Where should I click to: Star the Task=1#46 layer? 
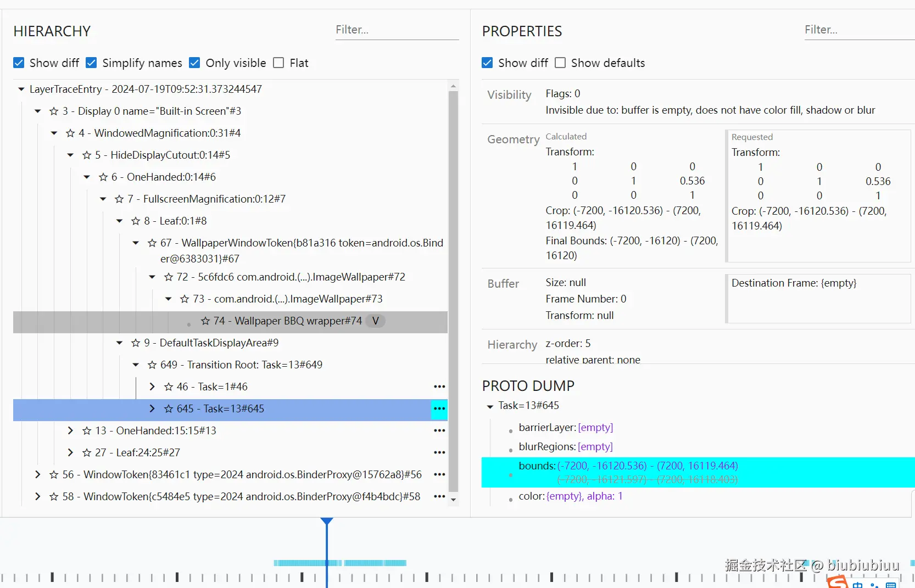click(169, 387)
